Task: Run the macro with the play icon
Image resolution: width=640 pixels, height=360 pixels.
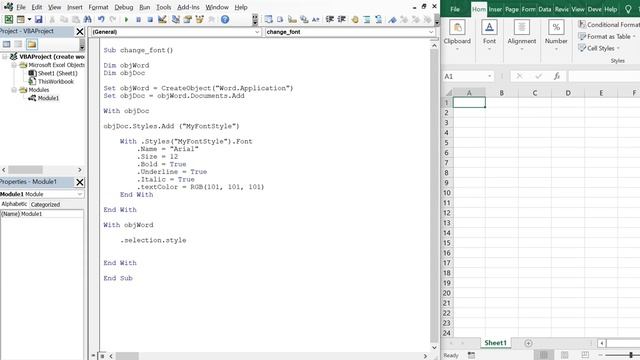Action: (126, 19)
